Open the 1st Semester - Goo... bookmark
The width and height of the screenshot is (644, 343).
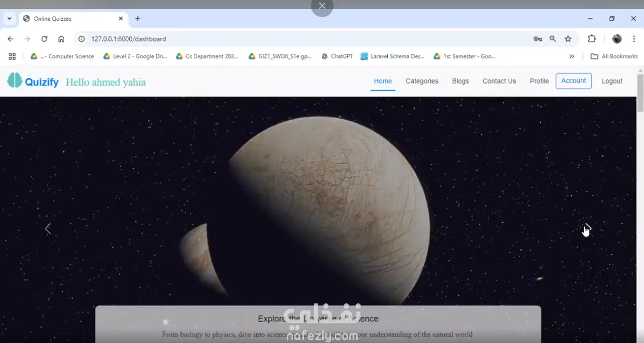(x=465, y=56)
